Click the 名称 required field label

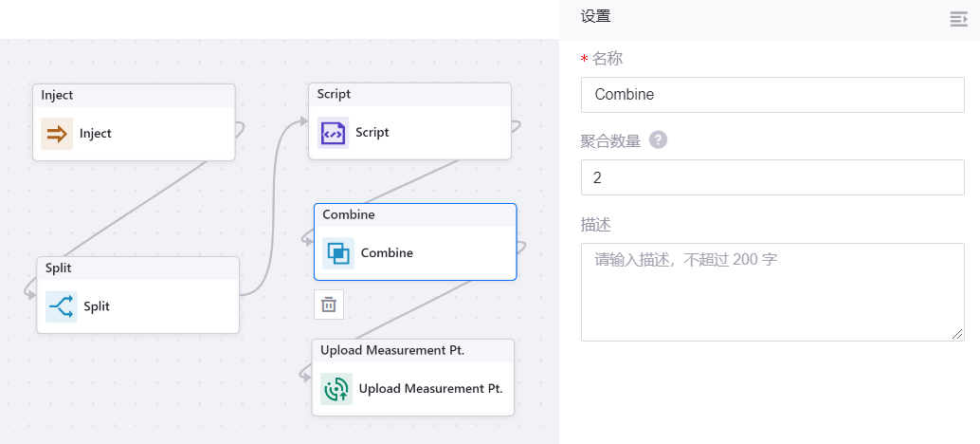(x=608, y=59)
